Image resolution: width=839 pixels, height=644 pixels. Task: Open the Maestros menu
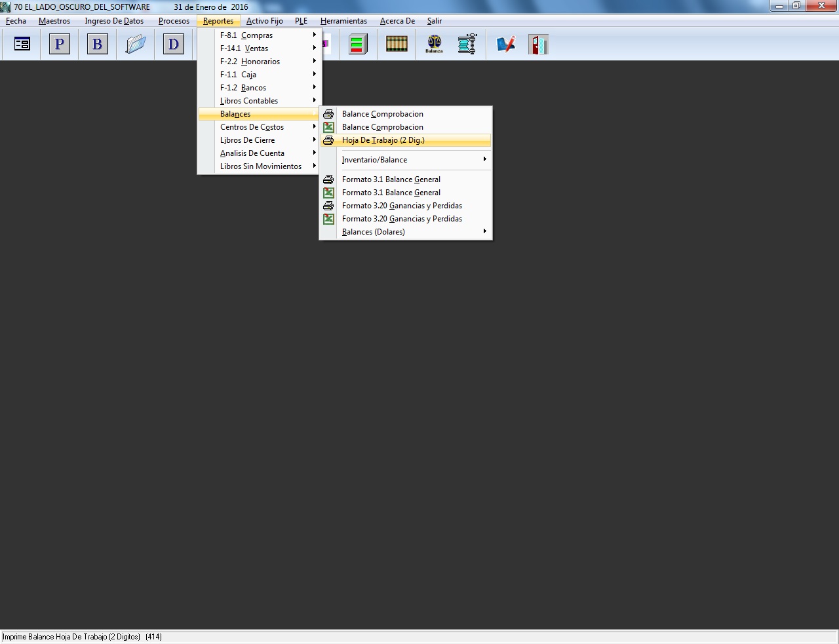click(54, 21)
